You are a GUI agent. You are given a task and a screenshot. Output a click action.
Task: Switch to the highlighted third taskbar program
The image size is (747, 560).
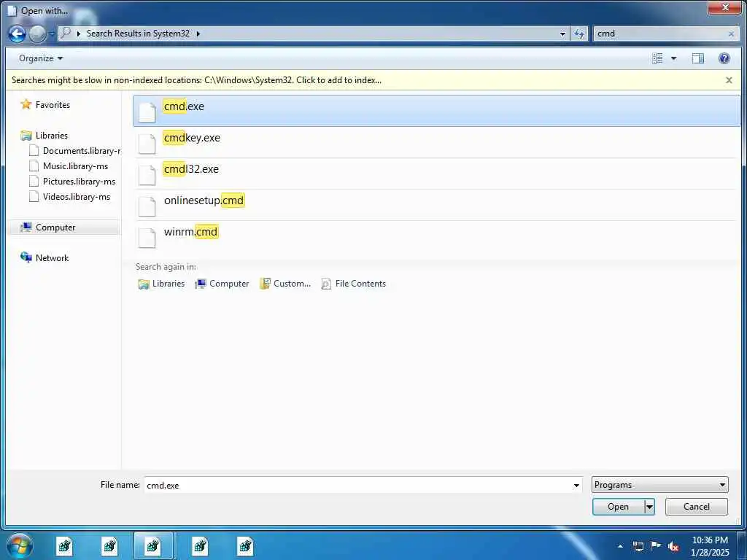[153, 545]
